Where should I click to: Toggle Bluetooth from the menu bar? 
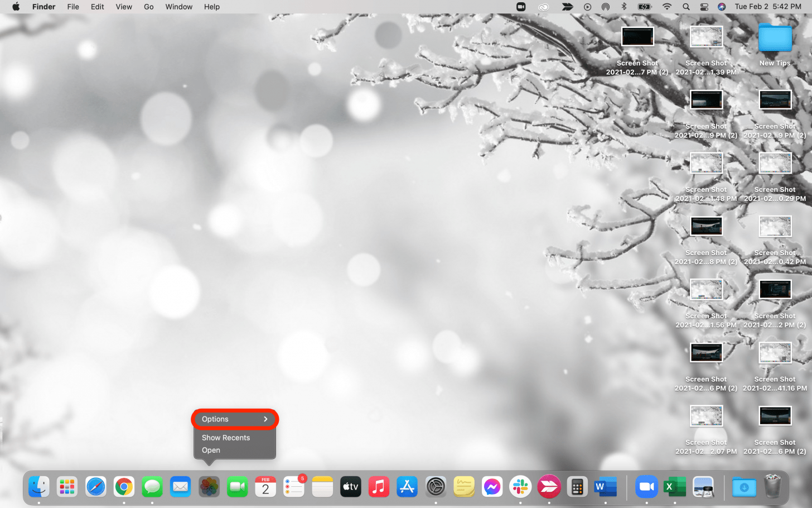(x=624, y=7)
